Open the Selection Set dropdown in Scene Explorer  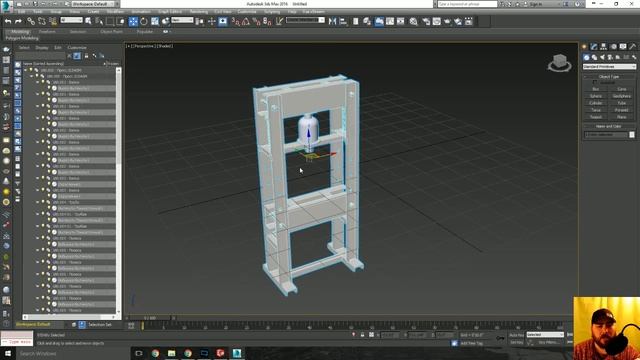coord(100,324)
